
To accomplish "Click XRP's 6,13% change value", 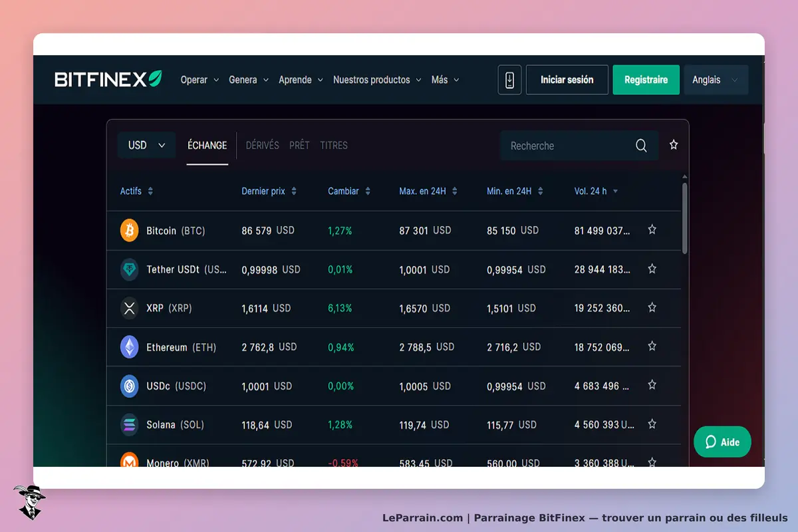I will click(x=340, y=309).
